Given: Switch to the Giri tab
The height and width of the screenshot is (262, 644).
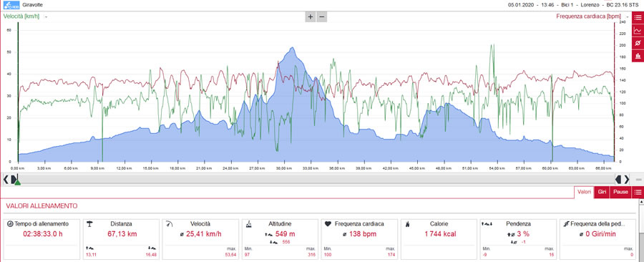Looking at the screenshot, I should point(602,192).
